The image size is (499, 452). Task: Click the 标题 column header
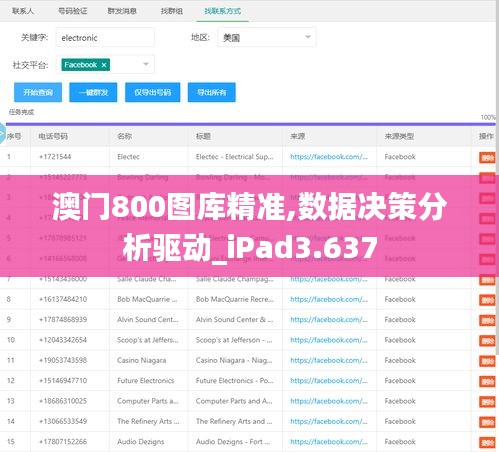(x=203, y=136)
